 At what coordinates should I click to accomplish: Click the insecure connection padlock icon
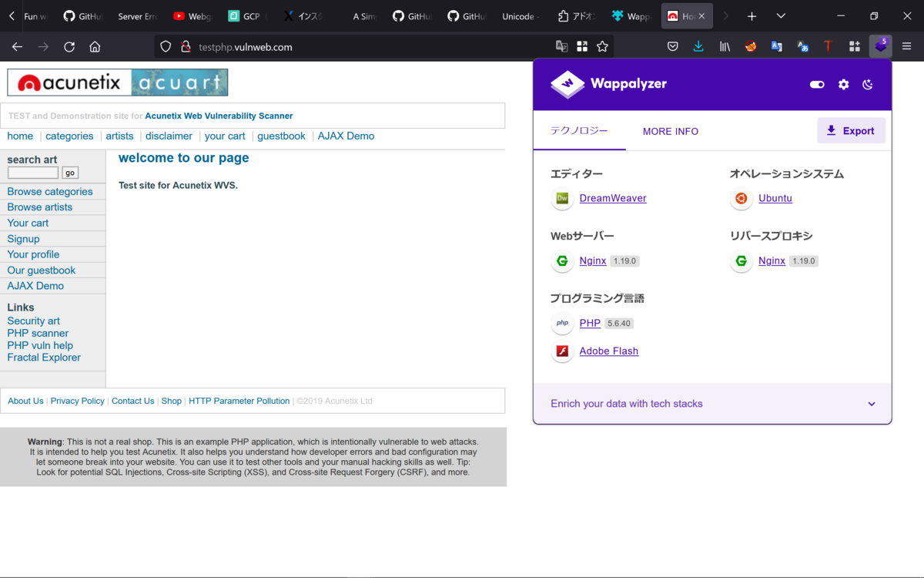point(185,46)
